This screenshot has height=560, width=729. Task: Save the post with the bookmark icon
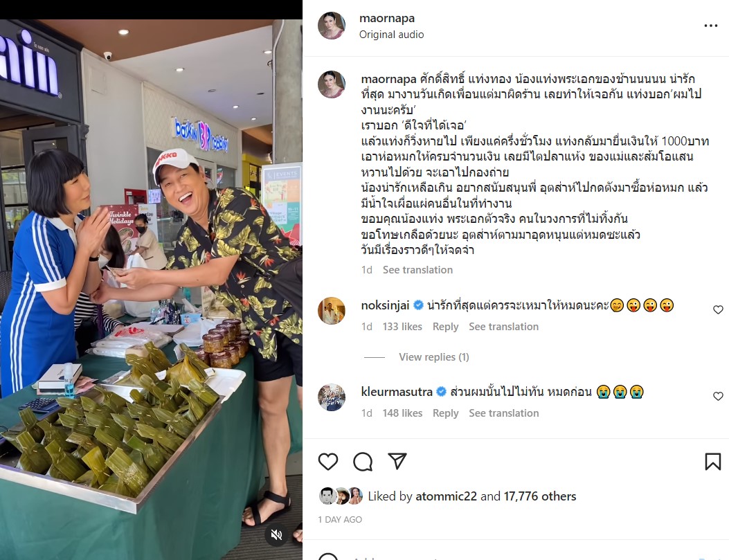pyautogui.click(x=712, y=462)
